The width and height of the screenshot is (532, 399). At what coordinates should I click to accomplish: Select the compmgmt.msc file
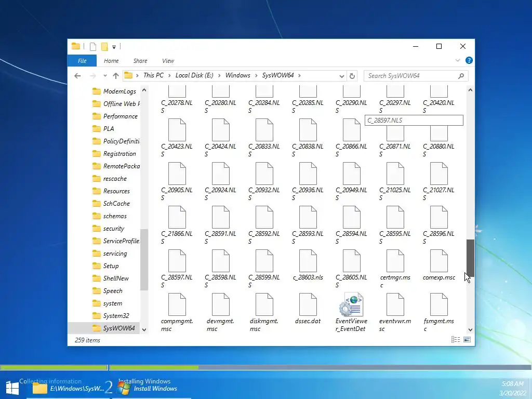point(177,313)
